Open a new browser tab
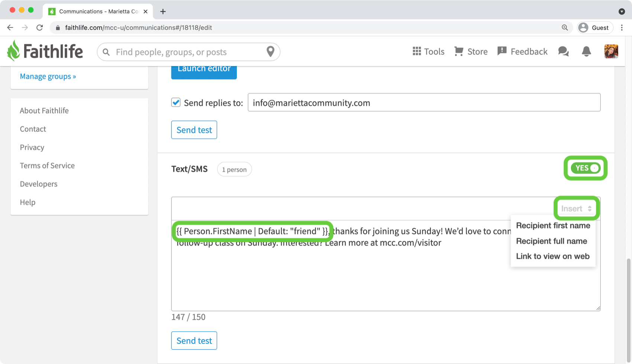632x364 pixels. [163, 12]
